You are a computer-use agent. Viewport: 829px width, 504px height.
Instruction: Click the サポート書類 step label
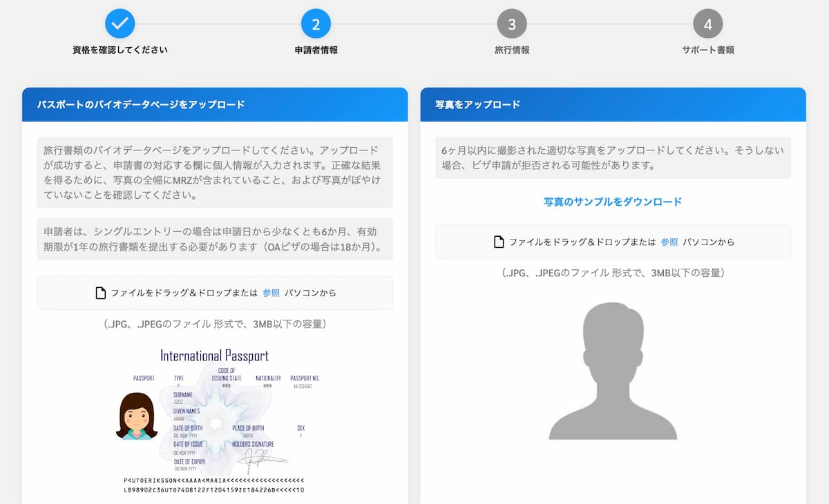tap(708, 50)
